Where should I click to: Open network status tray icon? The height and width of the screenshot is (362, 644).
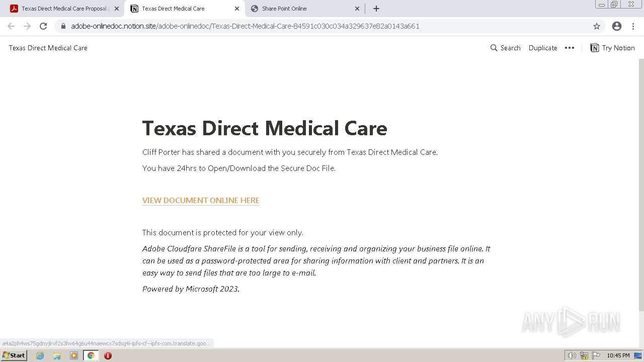pos(584,355)
